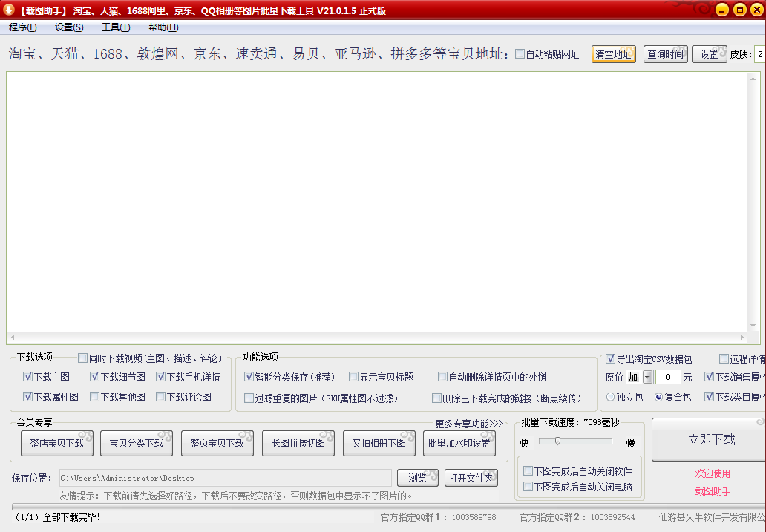Click the app logo icon in the title bar
The image size is (766, 532).
[x=8, y=10]
